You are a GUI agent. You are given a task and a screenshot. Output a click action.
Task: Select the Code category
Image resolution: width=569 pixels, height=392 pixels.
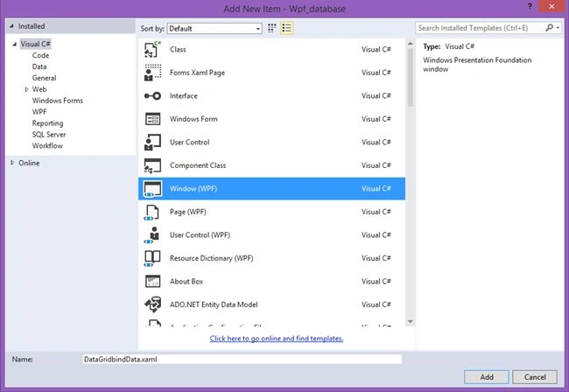click(x=40, y=55)
